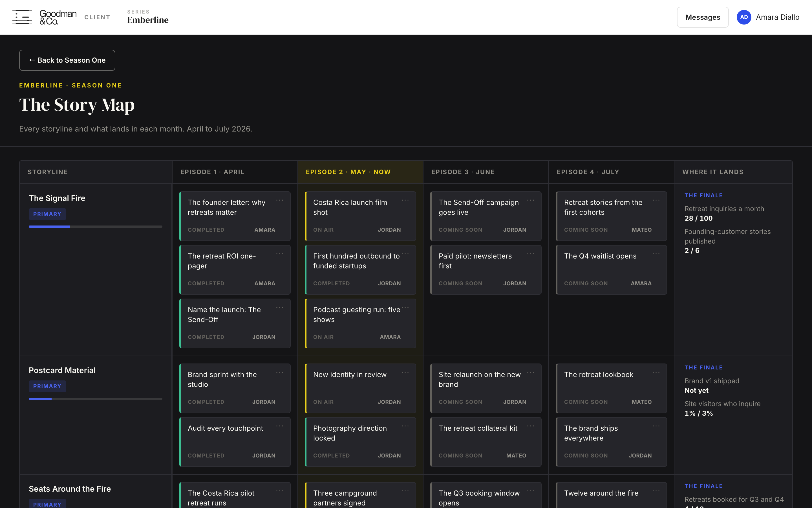
Task: Click the PRIMARY badge under Signal Fire
Action: [47, 214]
